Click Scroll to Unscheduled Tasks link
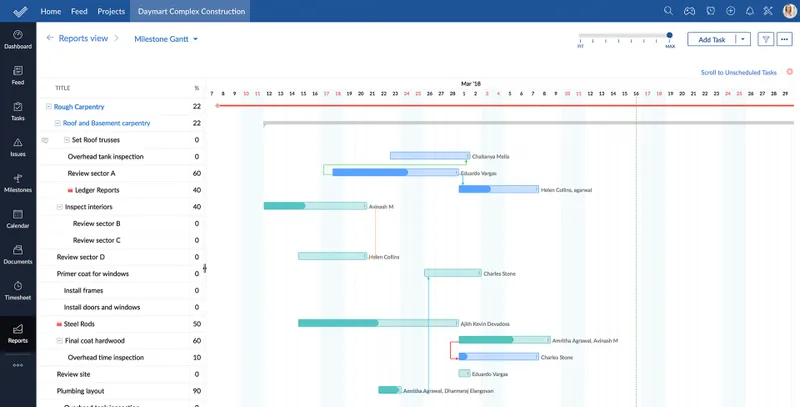 pyautogui.click(x=738, y=72)
